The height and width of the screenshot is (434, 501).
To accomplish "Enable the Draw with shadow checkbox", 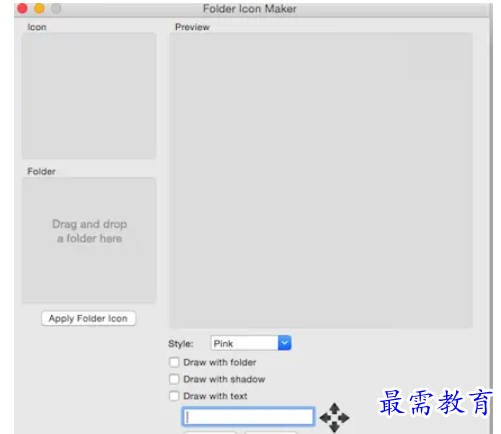I will tap(174, 379).
